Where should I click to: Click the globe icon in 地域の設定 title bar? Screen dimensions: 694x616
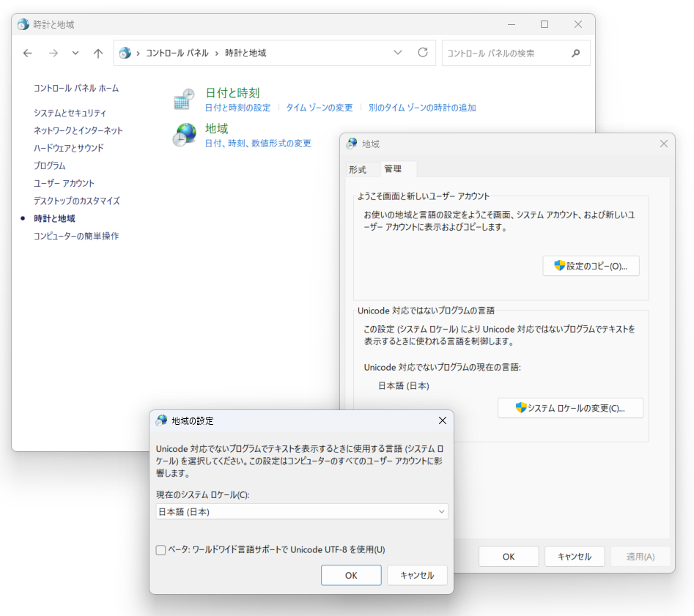(x=160, y=420)
